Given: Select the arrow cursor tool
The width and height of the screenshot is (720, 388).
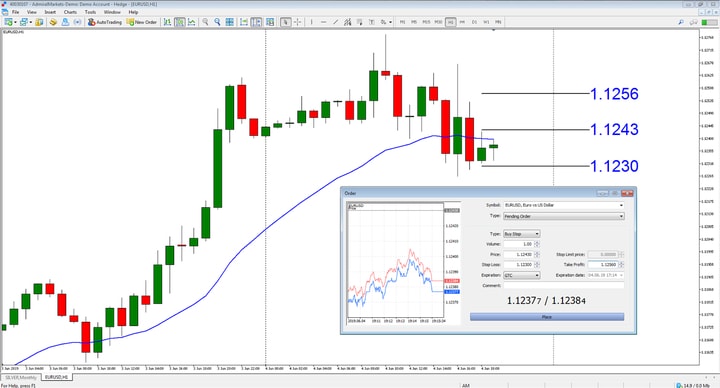Looking at the screenshot, I should (x=286, y=22).
